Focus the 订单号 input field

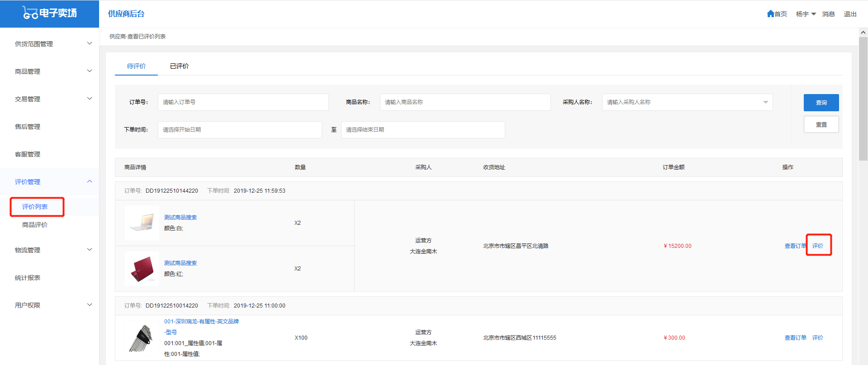point(243,102)
